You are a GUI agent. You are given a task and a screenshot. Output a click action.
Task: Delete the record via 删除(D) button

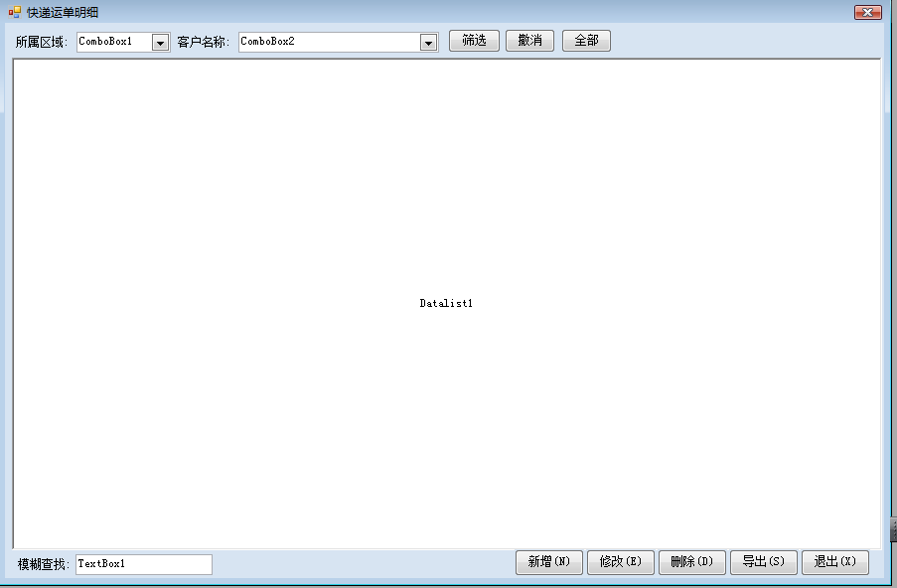(692, 562)
